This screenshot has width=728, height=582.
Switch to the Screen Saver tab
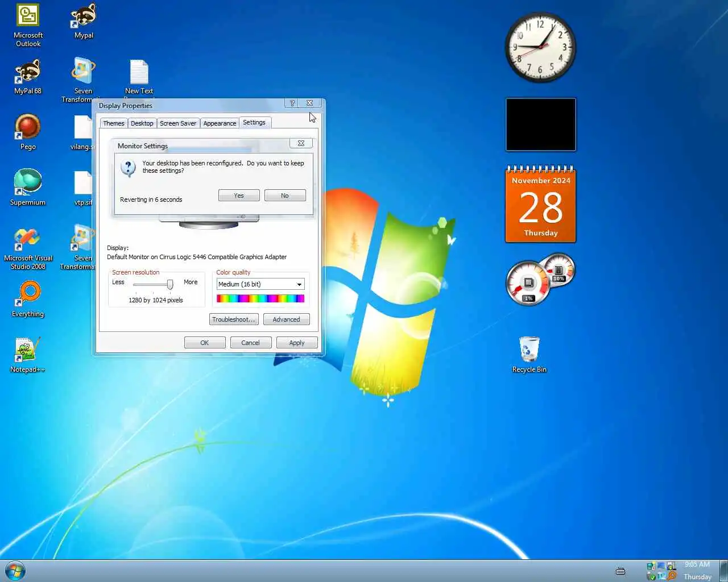click(178, 123)
